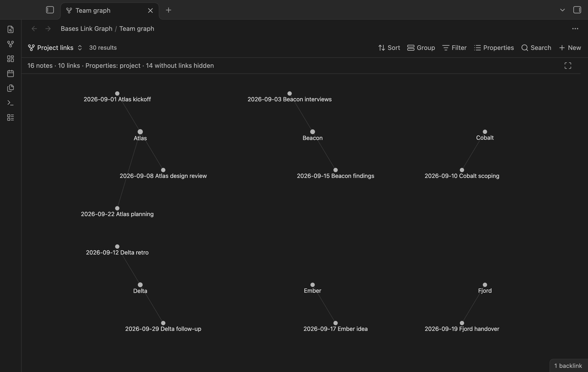This screenshot has height=372, width=588.
Task: Fit the graph to view with the frame icon
Action: tap(568, 66)
